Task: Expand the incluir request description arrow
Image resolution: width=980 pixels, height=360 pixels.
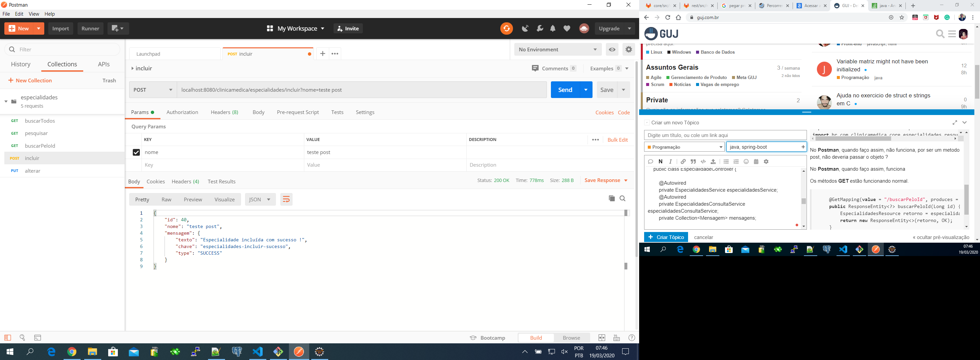Action: 132,69
